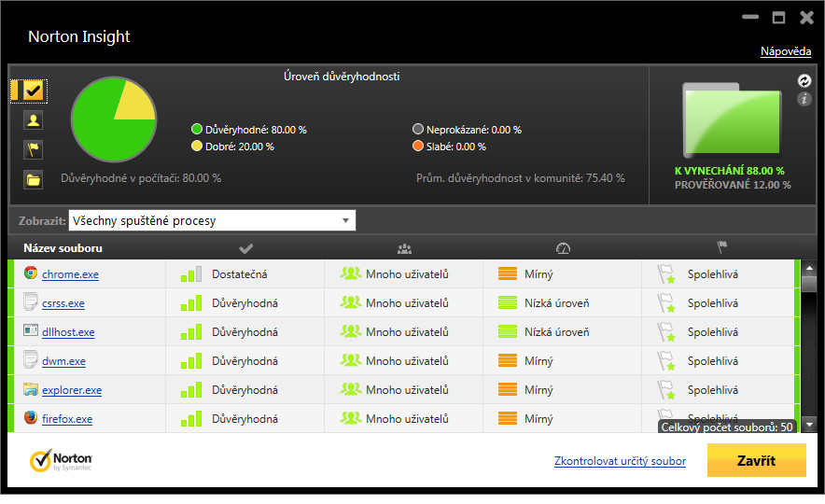Open the info icon under refresh

(804, 98)
